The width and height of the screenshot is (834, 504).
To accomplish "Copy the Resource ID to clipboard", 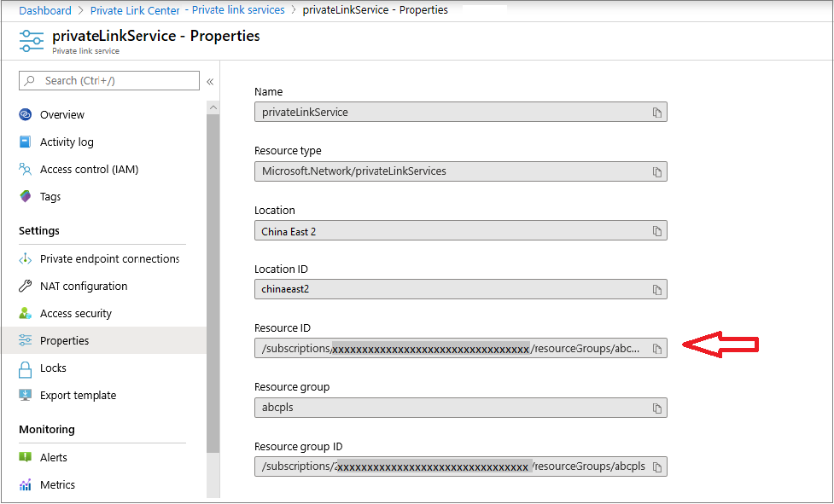I will [x=657, y=349].
